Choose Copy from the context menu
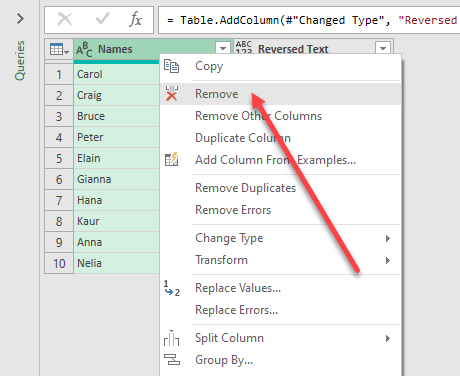Image resolution: width=460 pixels, height=376 pixels. [x=280, y=66]
